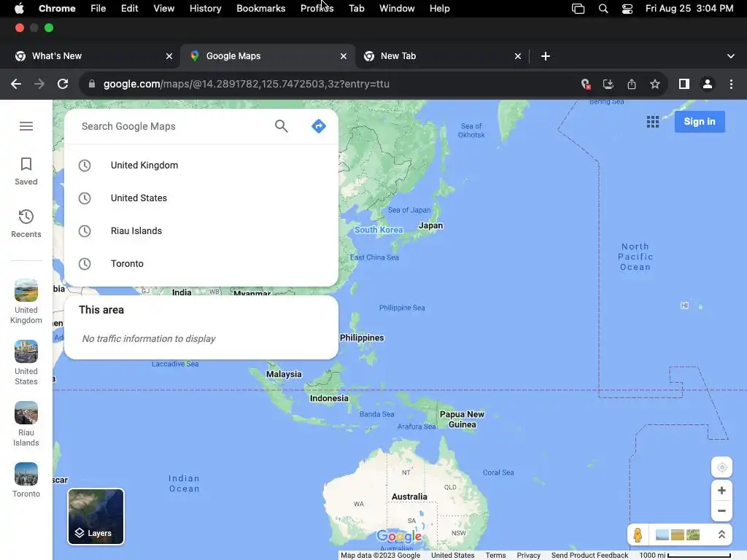Screen dimensions: 747x560
Task: Open the United Kingdom sidebar thumbnail
Action: tap(26, 301)
